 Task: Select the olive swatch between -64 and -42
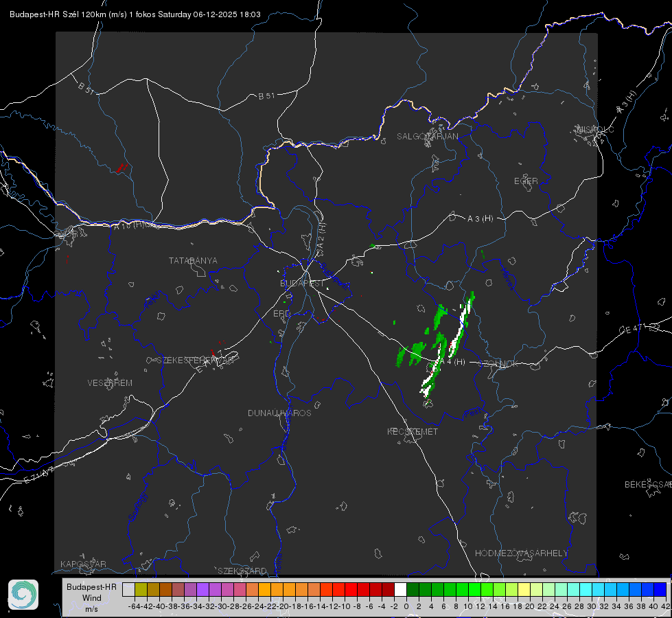click(x=141, y=589)
